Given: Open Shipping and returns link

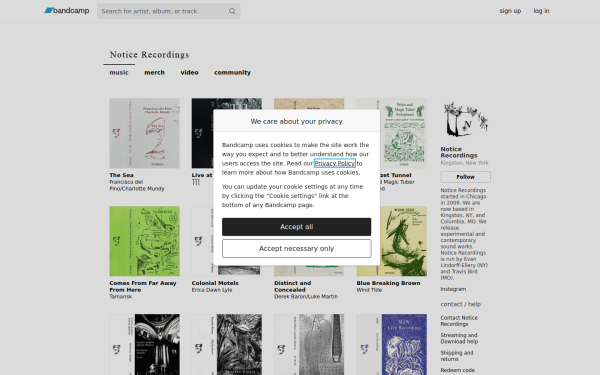Looking at the screenshot, I should [457, 356].
